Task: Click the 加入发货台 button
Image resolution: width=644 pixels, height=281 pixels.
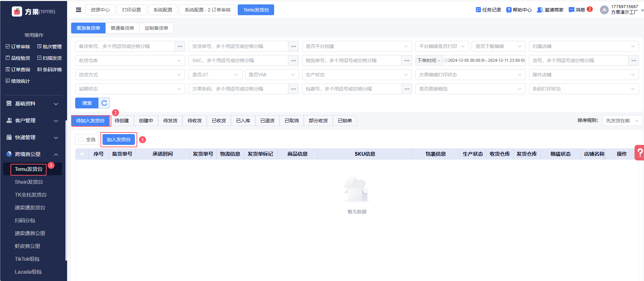Action: 119,139
